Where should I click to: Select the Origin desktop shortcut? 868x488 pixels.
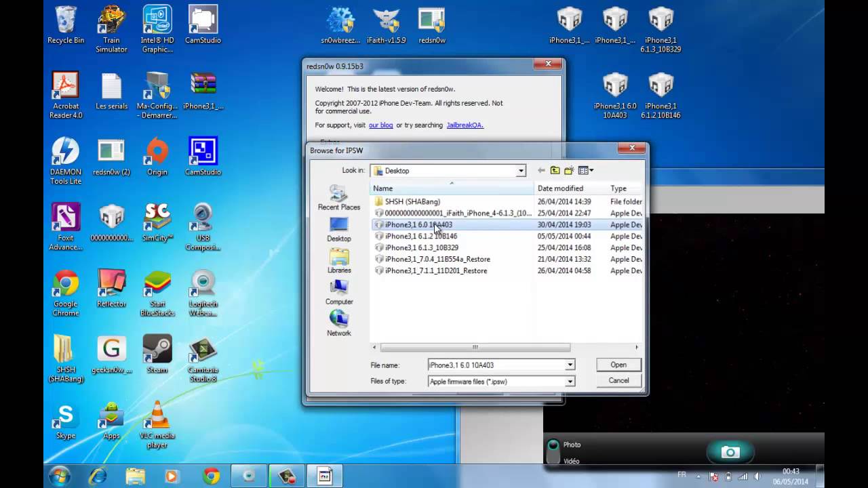tap(157, 157)
